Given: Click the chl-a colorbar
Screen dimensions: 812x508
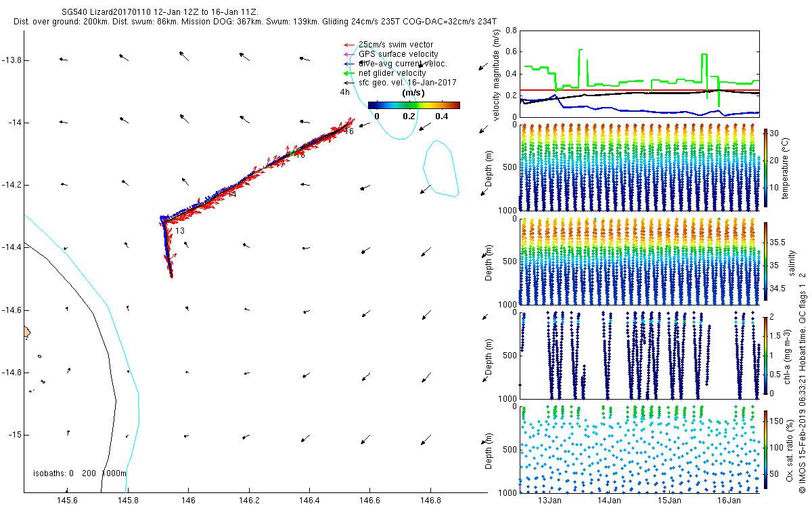Looking at the screenshot, I should 765,354.
